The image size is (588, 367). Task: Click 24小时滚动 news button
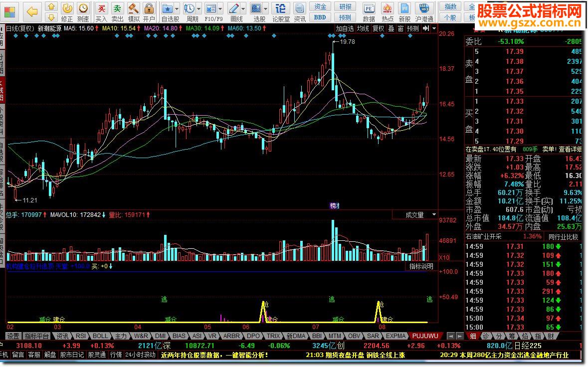coord(140,355)
